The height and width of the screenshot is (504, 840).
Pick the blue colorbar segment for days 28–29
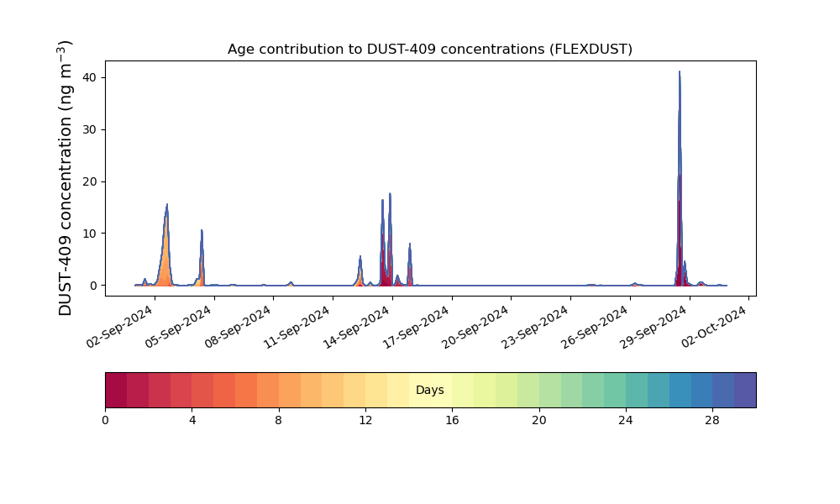click(x=724, y=390)
